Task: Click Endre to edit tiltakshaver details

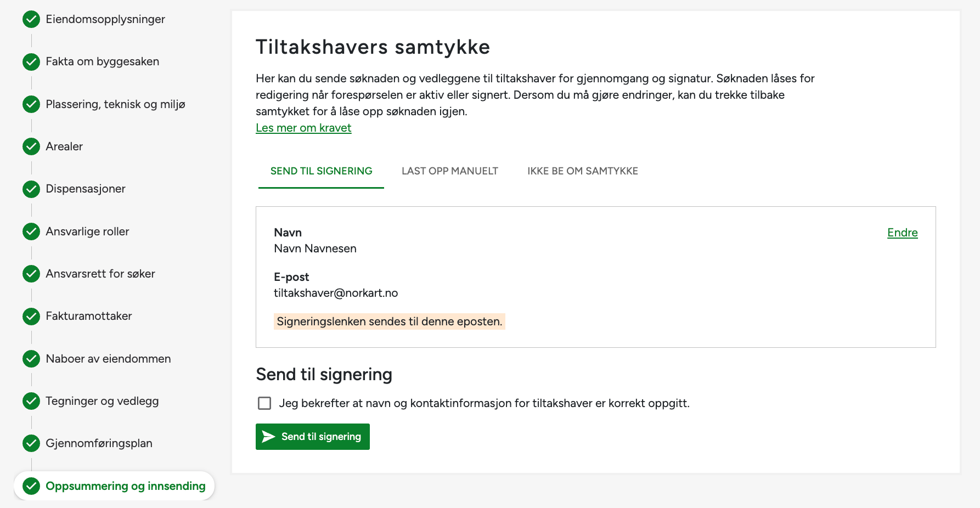Action: point(902,233)
